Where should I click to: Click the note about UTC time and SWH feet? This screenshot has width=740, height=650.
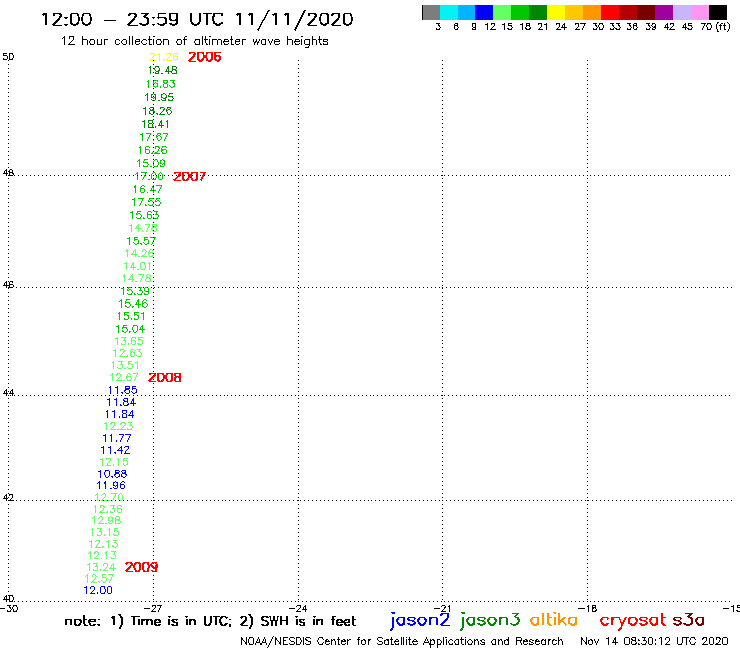click(x=210, y=621)
